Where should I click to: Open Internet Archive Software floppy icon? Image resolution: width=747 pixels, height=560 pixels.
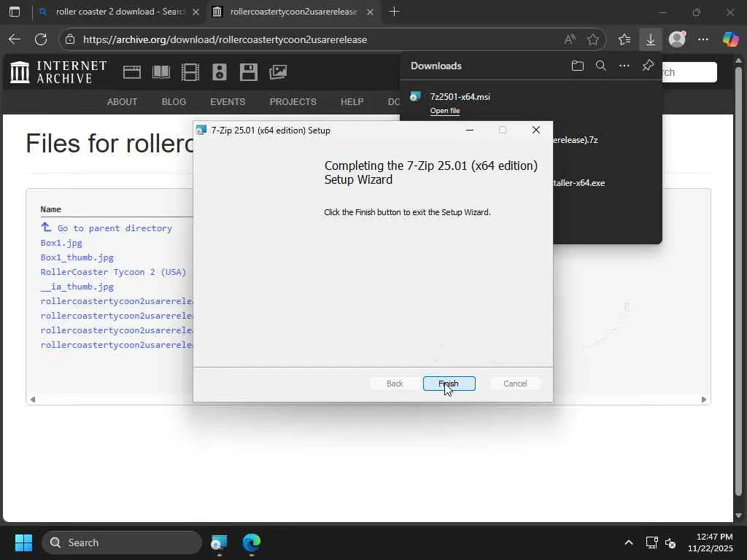(249, 72)
